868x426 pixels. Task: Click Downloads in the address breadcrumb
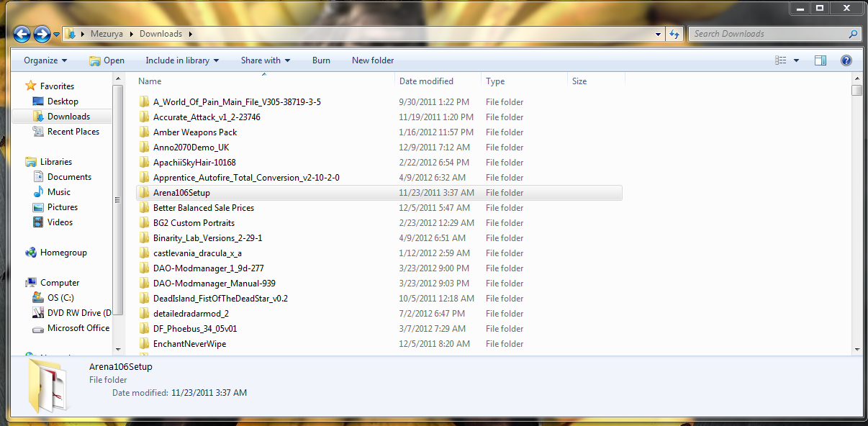(x=161, y=34)
